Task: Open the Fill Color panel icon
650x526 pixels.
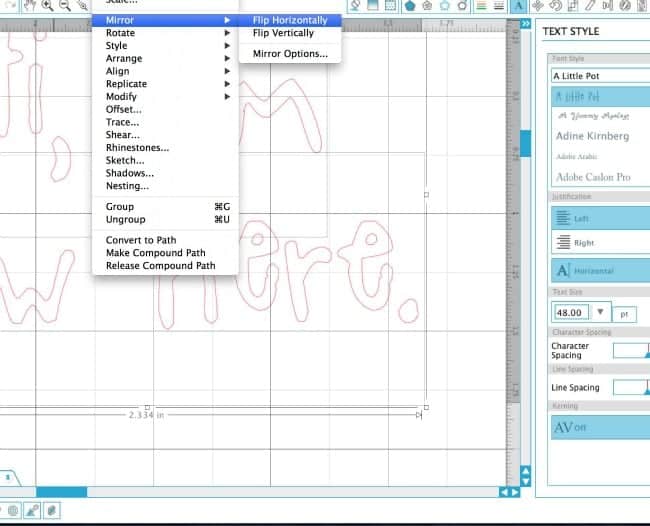Action: 355,5
